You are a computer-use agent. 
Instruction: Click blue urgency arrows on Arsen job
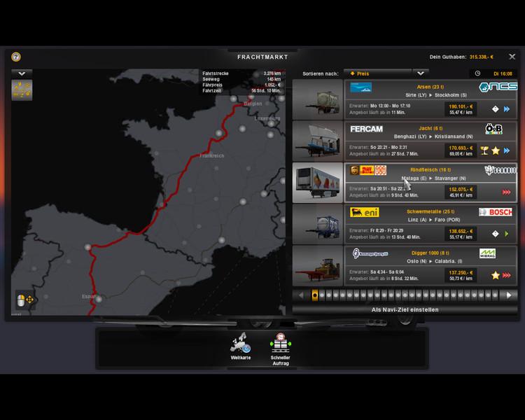[x=506, y=109]
